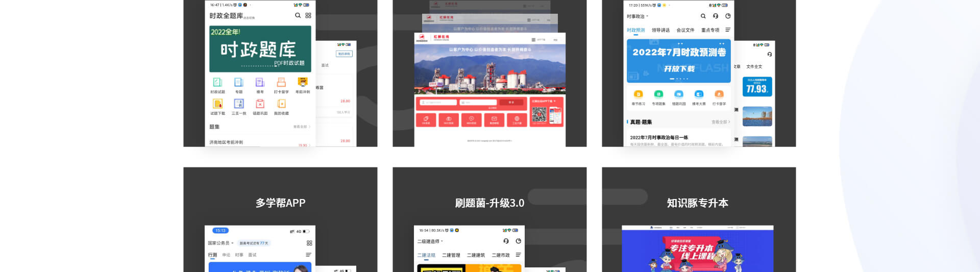980x272 pixels.
Task: Click the blue 77.93 score card
Action: point(757,86)
